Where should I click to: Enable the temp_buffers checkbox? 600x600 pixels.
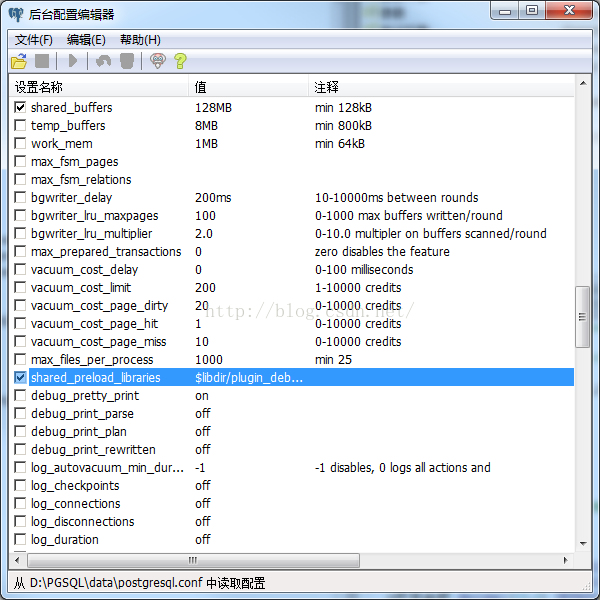20,125
